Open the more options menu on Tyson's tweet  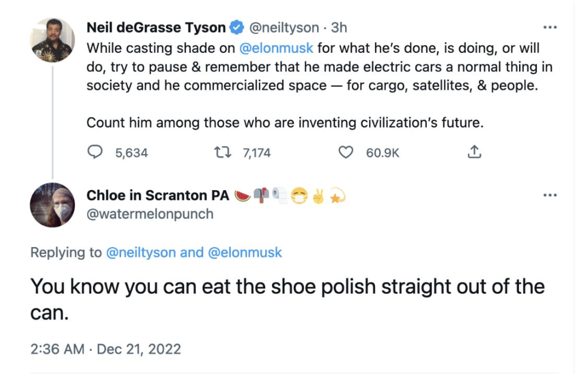click(550, 26)
